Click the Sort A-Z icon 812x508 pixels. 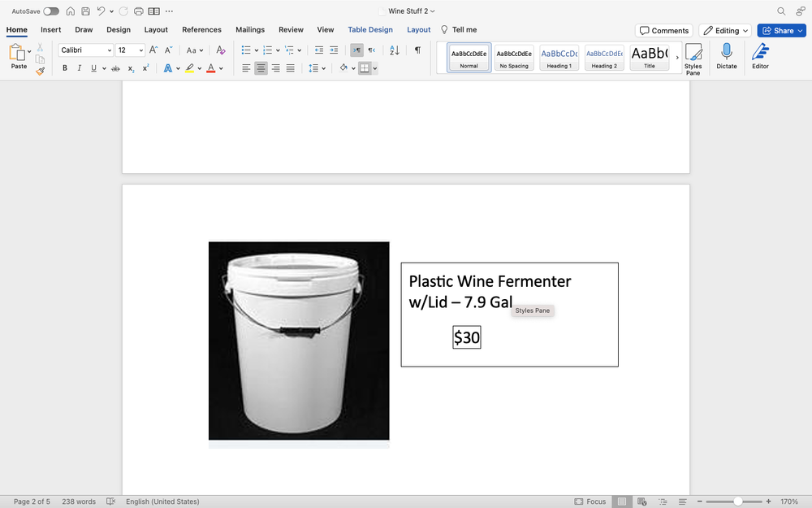395,50
